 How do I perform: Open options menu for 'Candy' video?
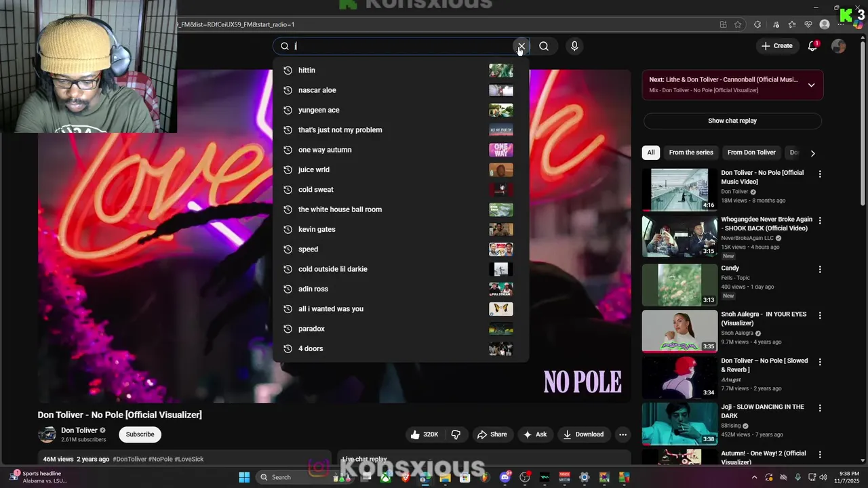coord(820,269)
